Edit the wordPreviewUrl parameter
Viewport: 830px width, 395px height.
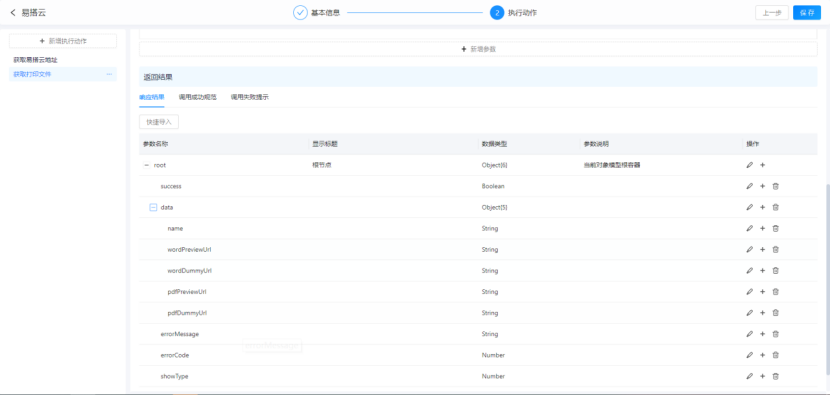coord(749,249)
